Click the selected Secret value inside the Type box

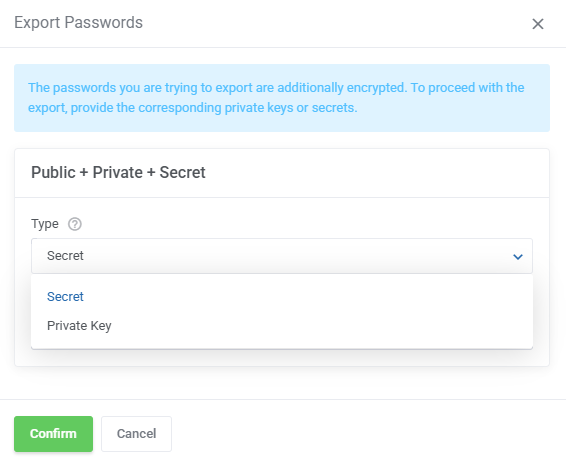click(65, 256)
